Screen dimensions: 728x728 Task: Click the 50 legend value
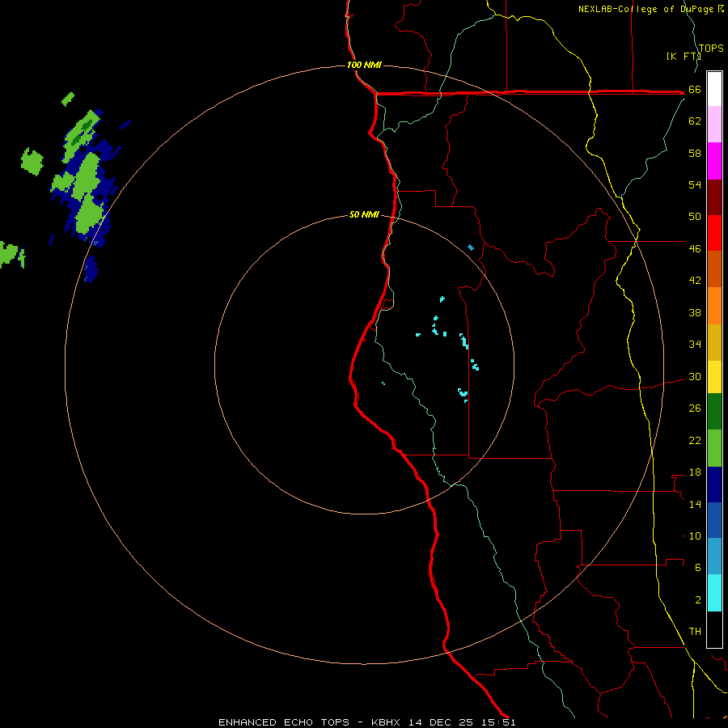point(695,216)
